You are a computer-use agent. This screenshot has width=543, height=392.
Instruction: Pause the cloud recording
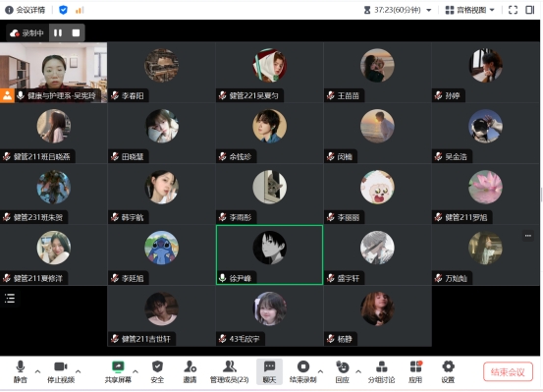click(58, 33)
